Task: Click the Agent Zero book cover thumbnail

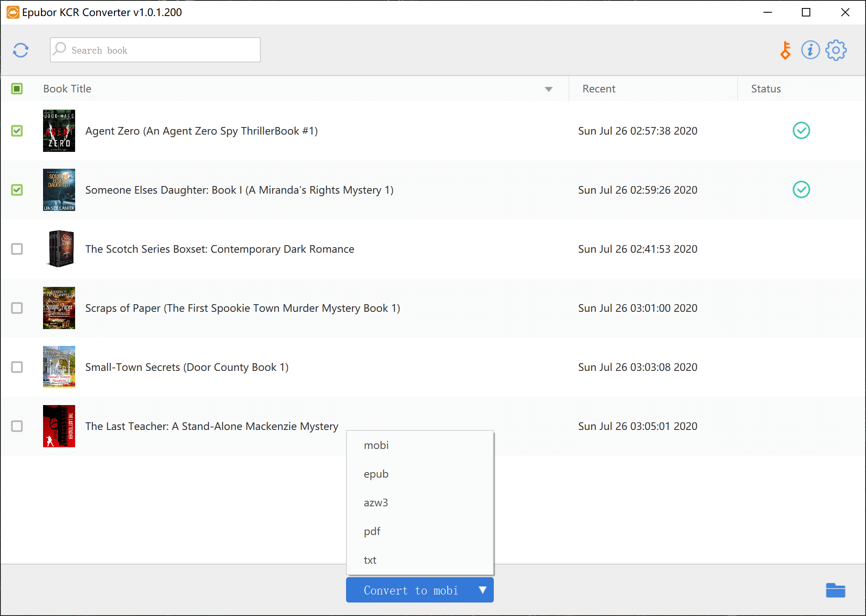Action: tap(60, 131)
